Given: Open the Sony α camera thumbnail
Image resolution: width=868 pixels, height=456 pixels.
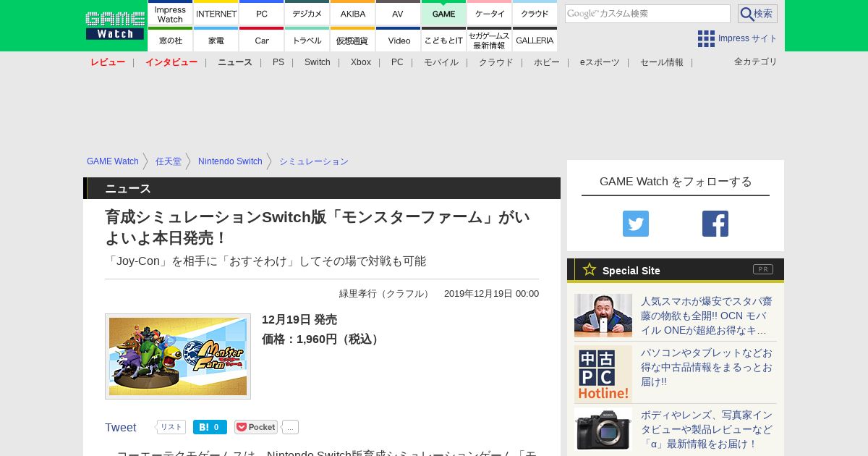Looking at the screenshot, I should (x=603, y=429).
